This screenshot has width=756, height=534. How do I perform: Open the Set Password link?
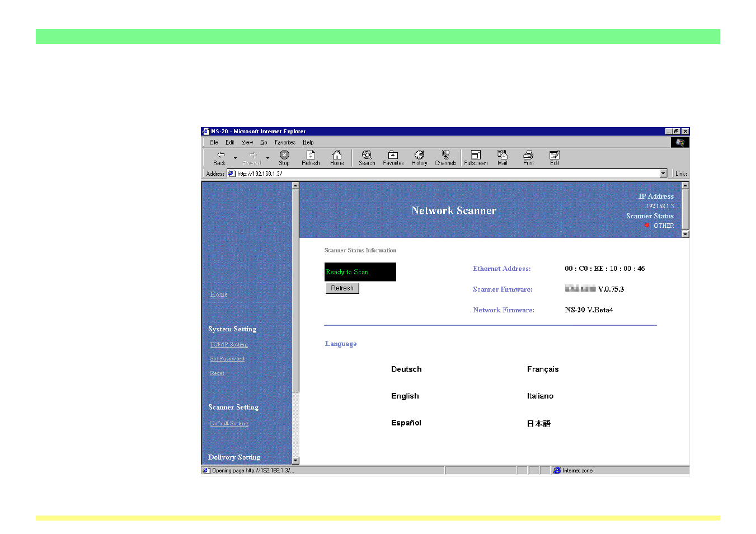point(227,359)
